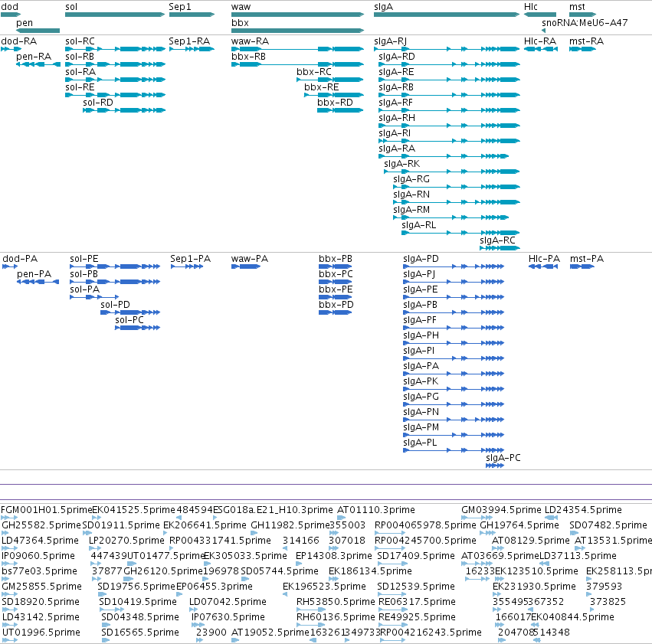Select transcript pen-RA
The width and height of the screenshot is (652, 644).
[x=38, y=64]
